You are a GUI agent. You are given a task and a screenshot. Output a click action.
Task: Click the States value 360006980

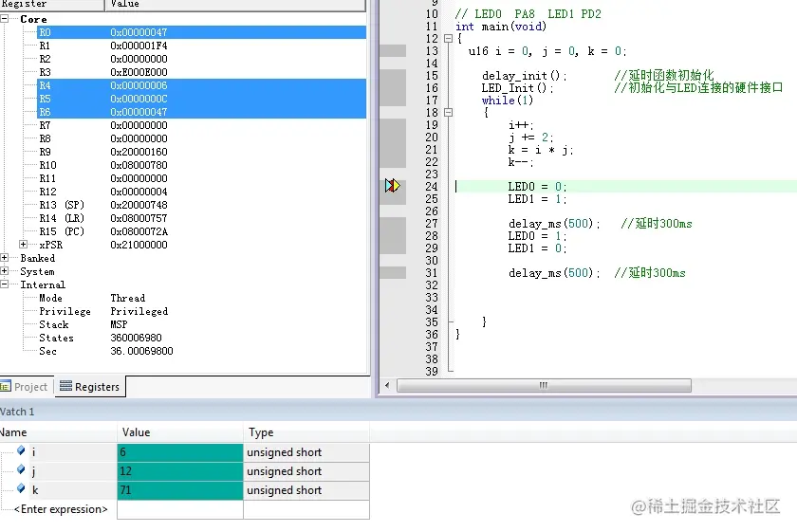pos(137,338)
